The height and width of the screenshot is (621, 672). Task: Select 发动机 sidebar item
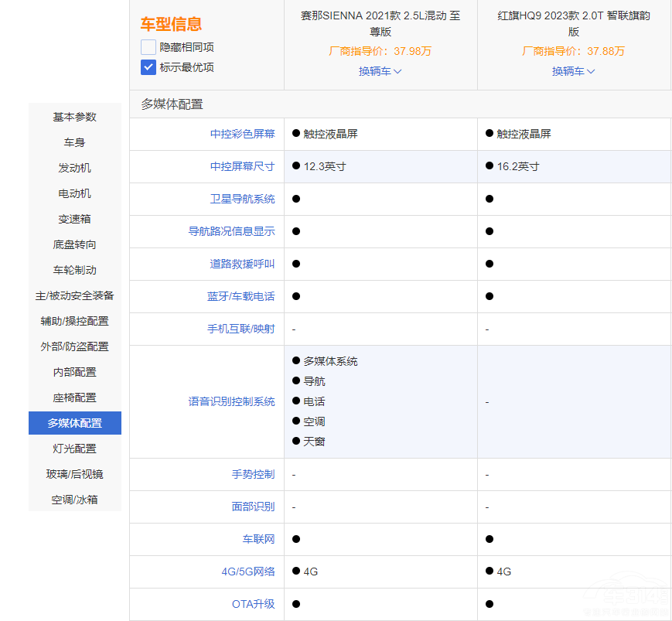75,168
